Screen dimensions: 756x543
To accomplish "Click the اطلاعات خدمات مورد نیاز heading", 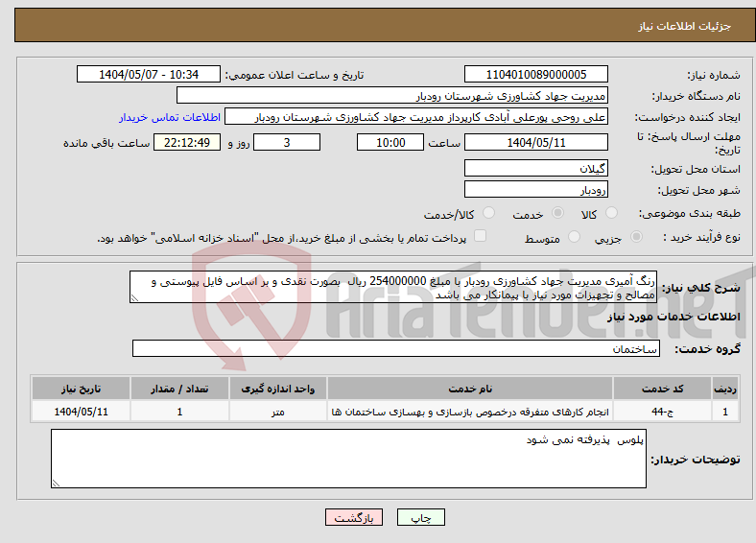I will [673, 317].
